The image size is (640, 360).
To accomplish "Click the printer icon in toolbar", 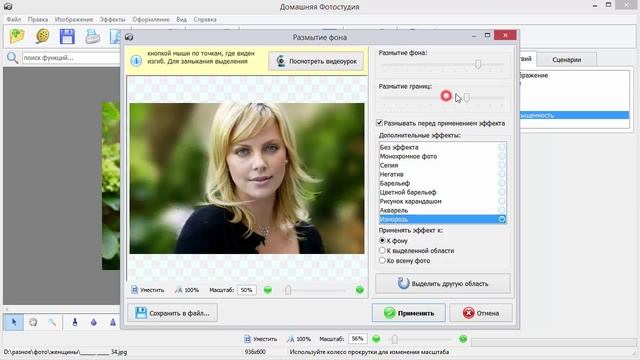I will (93, 36).
